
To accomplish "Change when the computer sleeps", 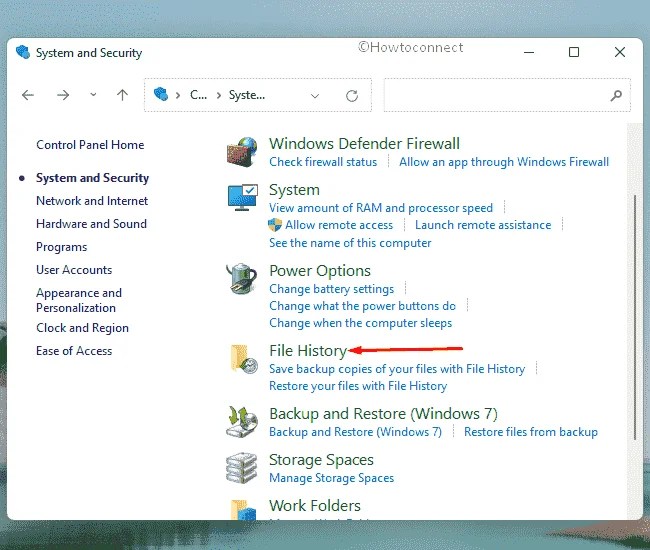I will pos(360,323).
